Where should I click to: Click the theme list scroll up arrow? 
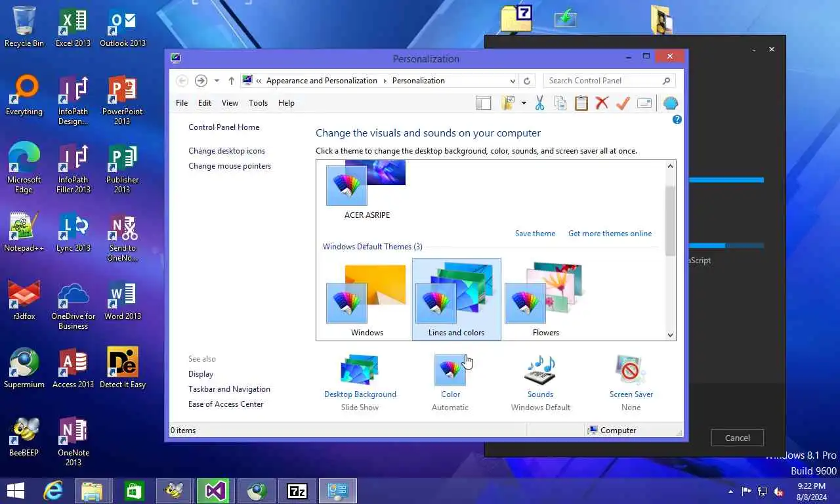[x=670, y=166]
